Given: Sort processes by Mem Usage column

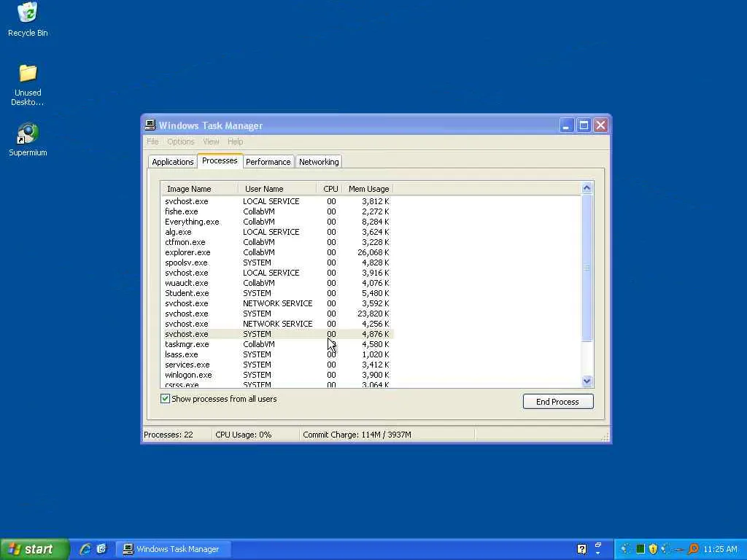Looking at the screenshot, I should [x=368, y=189].
